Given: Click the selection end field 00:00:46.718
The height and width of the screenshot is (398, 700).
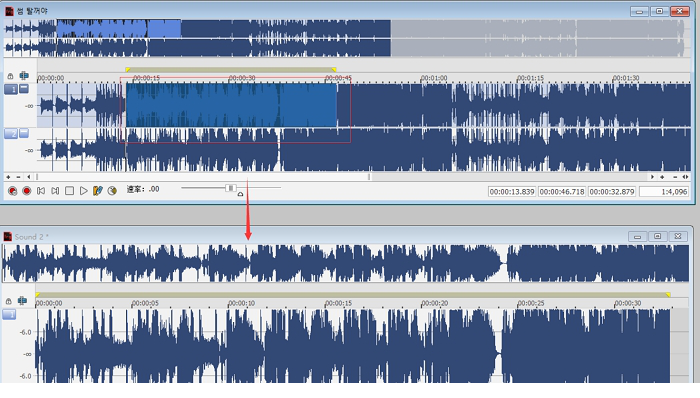Looking at the screenshot, I should 562,192.
